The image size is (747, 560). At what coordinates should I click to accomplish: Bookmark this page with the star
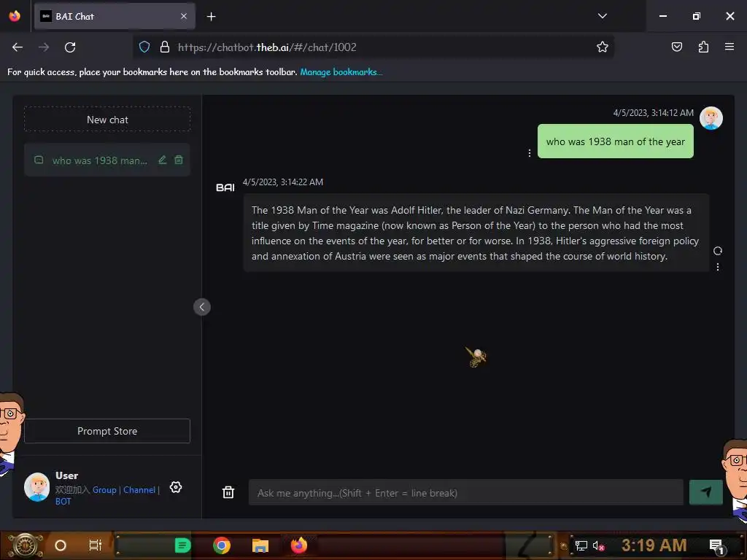coord(602,47)
